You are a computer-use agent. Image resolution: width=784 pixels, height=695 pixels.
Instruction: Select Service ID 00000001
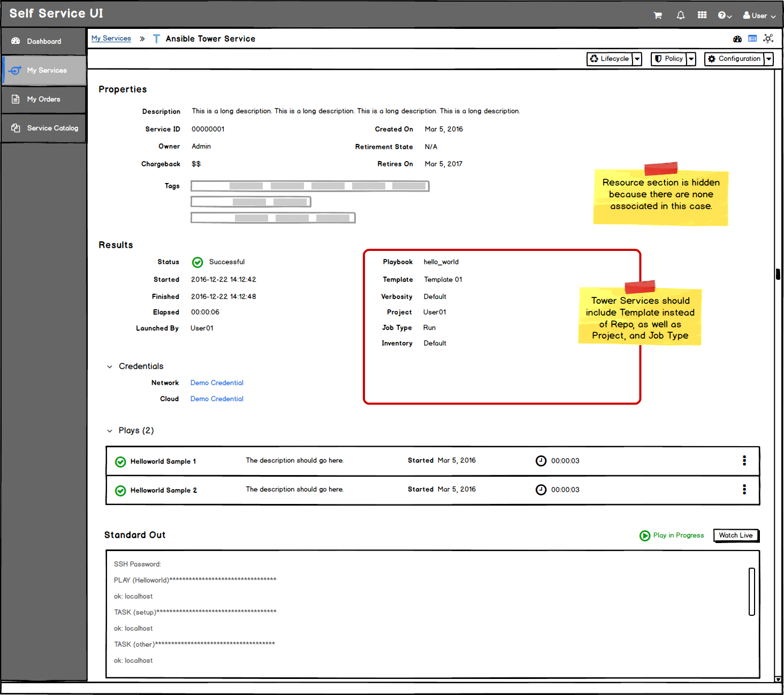(x=208, y=129)
